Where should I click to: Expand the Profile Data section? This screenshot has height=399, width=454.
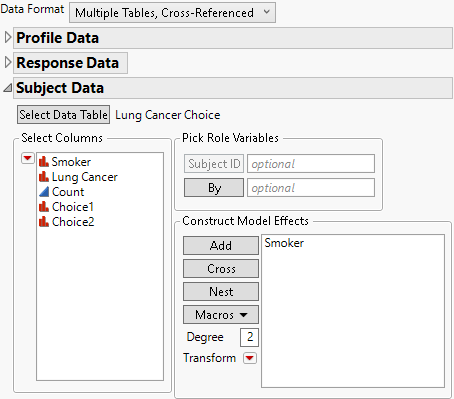click(x=8, y=37)
